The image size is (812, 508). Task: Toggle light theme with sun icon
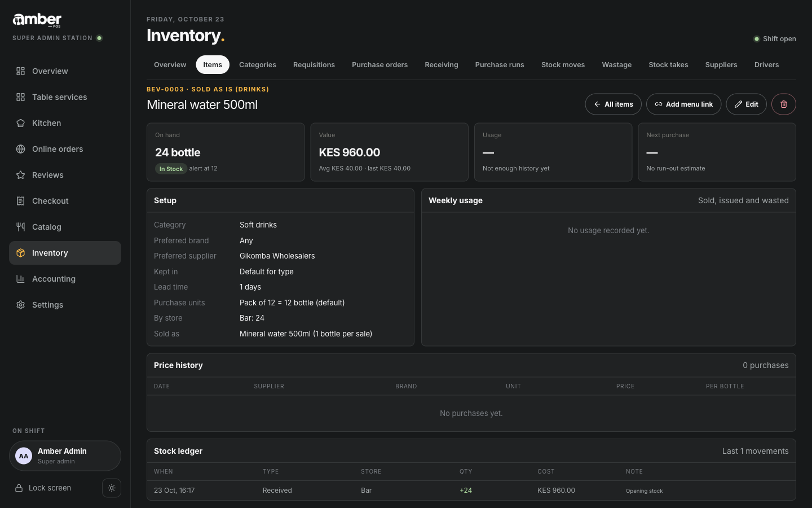point(112,488)
